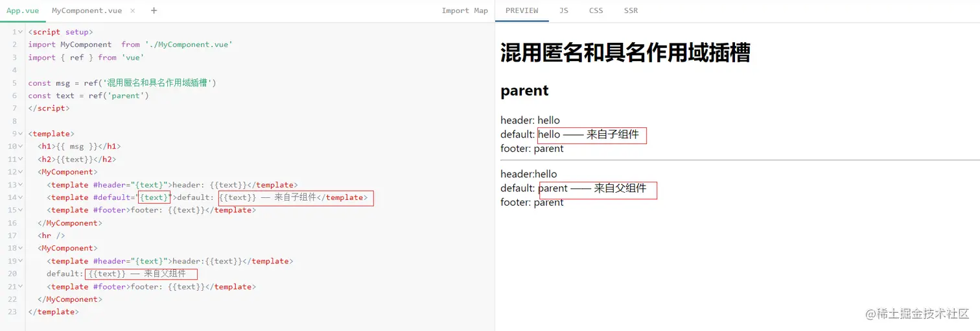The height and width of the screenshot is (331, 980).
Task: Click the import MyComponent statement on line 2
Action: pos(130,44)
